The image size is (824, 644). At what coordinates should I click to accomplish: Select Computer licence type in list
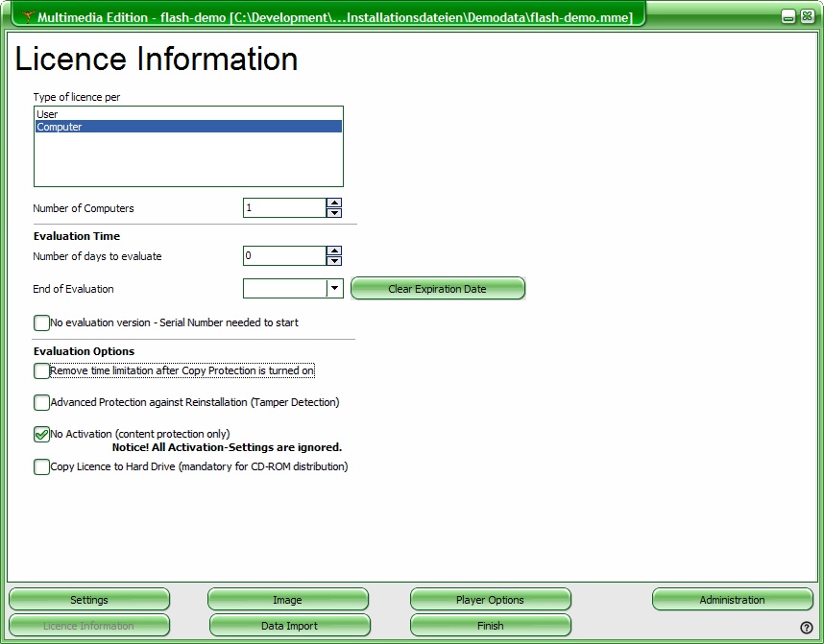(x=60, y=127)
